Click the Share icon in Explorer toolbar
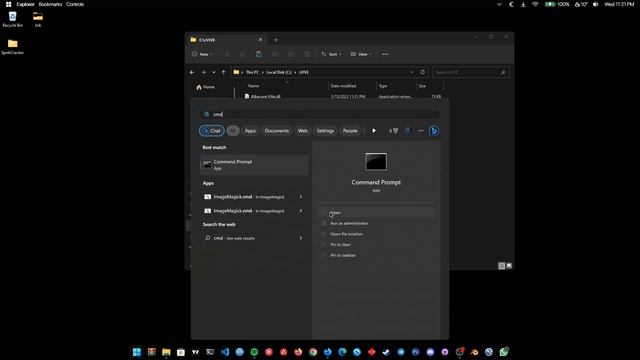This screenshot has width=640, height=360. [291, 54]
